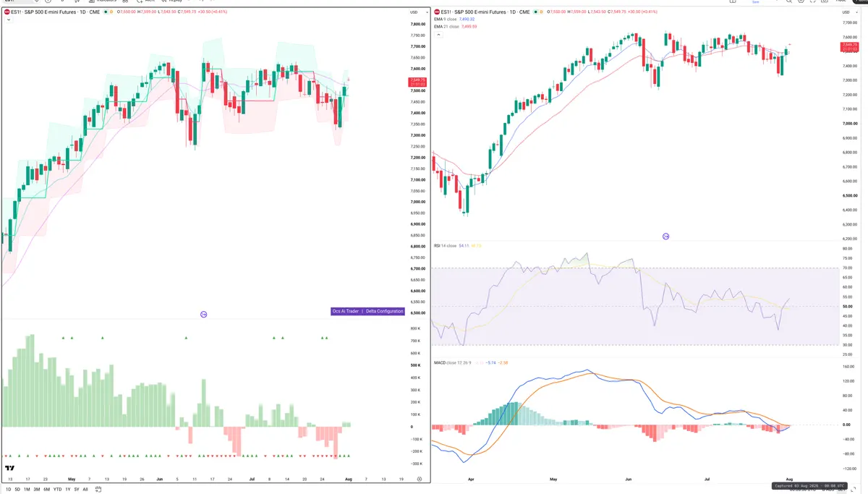Select the All time range button
Image resolution: width=868 pixels, height=494 pixels.
(85, 489)
